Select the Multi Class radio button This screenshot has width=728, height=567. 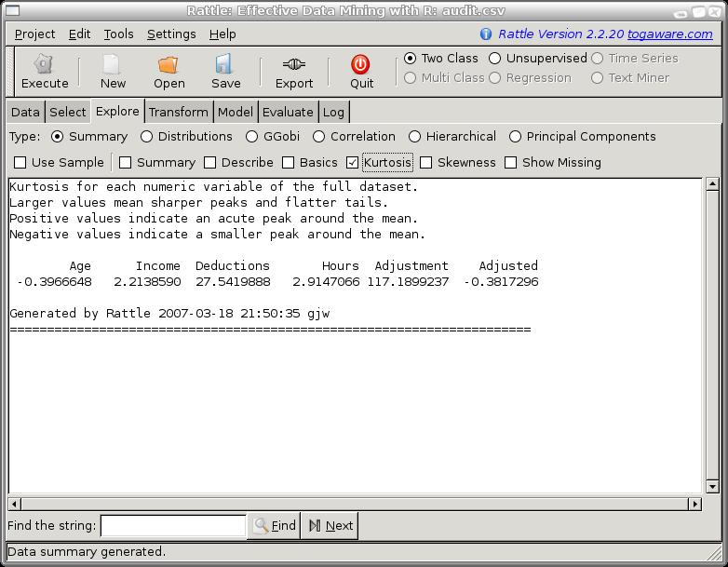410,77
